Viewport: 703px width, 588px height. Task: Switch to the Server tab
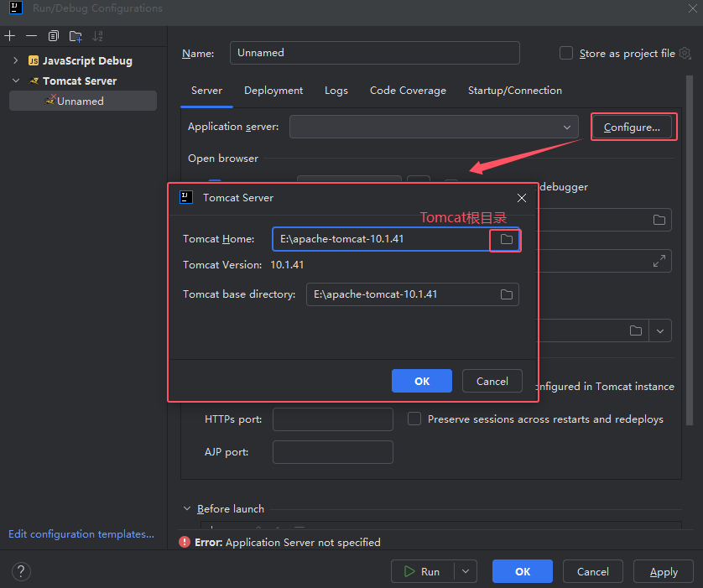coord(206,91)
